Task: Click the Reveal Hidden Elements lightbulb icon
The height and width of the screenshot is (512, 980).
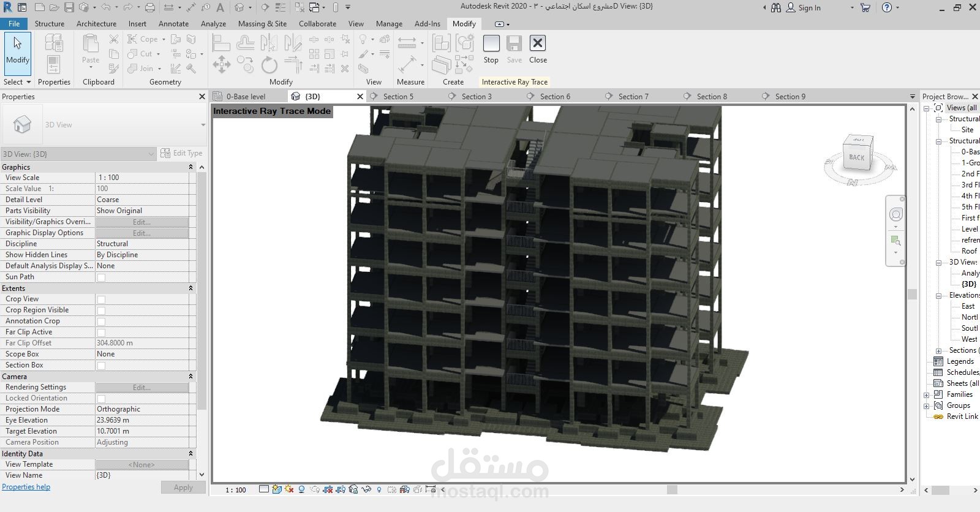Action: [379, 489]
